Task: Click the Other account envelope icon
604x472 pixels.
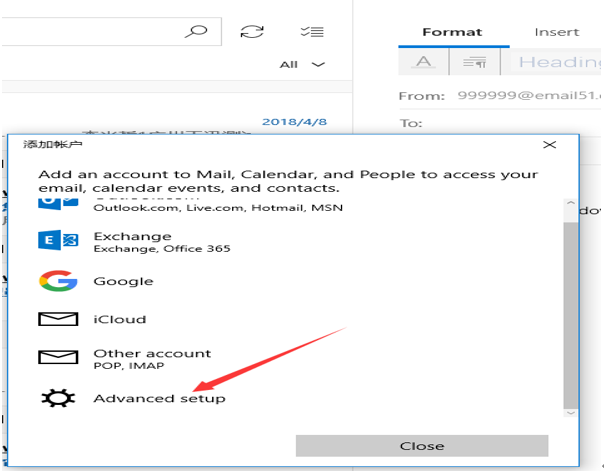Action: (x=58, y=357)
